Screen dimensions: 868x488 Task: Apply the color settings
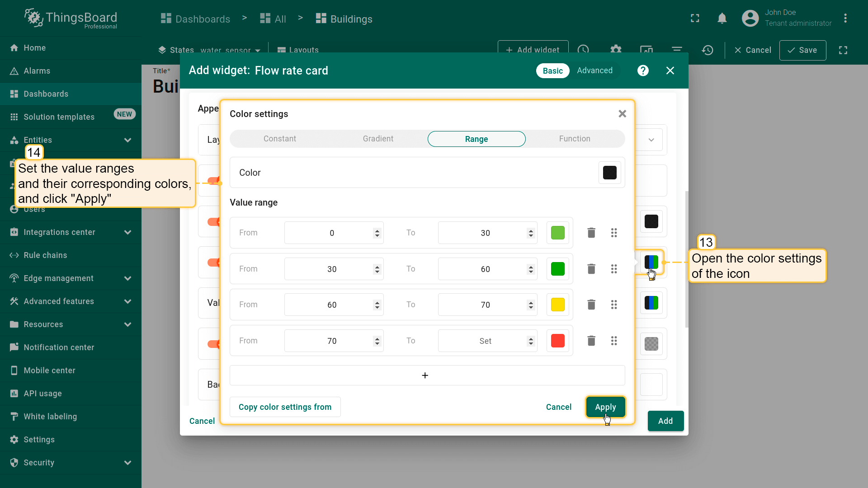tap(605, 407)
